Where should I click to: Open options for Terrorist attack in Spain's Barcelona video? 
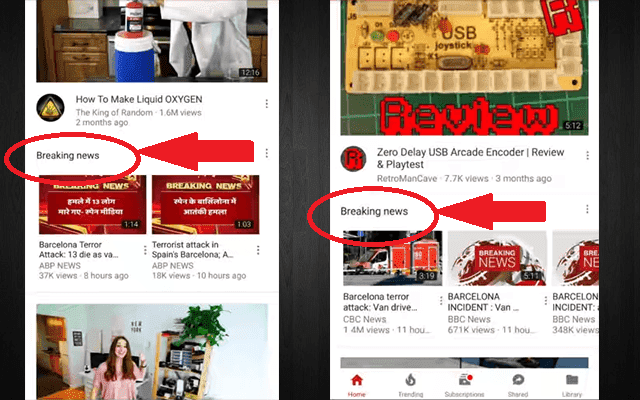point(258,250)
